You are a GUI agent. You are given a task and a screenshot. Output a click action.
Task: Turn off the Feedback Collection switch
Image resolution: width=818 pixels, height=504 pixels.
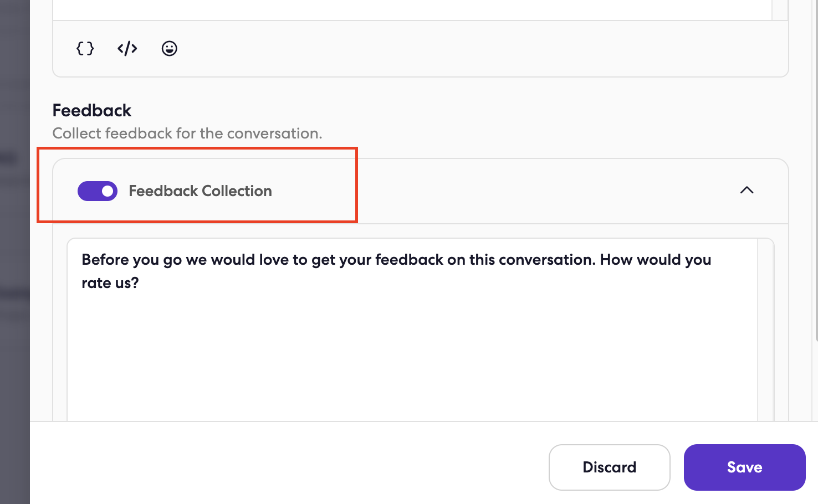point(98,191)
